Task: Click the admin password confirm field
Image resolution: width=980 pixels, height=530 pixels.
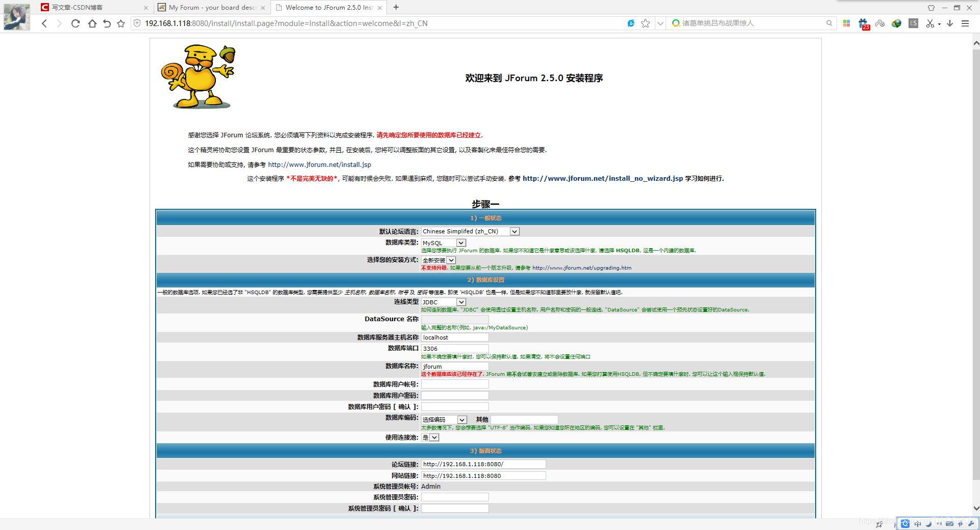Action: pyautogui.click(x=455, y=509)
